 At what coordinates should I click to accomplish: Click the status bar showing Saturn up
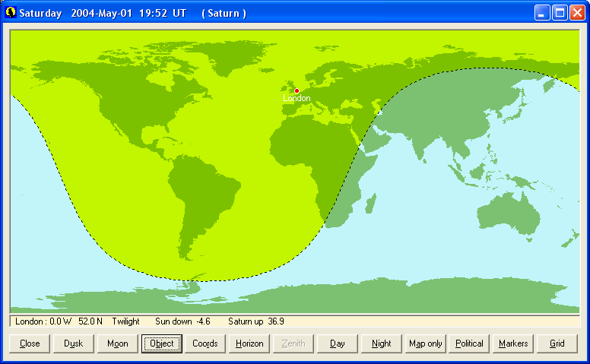(250, 321)
